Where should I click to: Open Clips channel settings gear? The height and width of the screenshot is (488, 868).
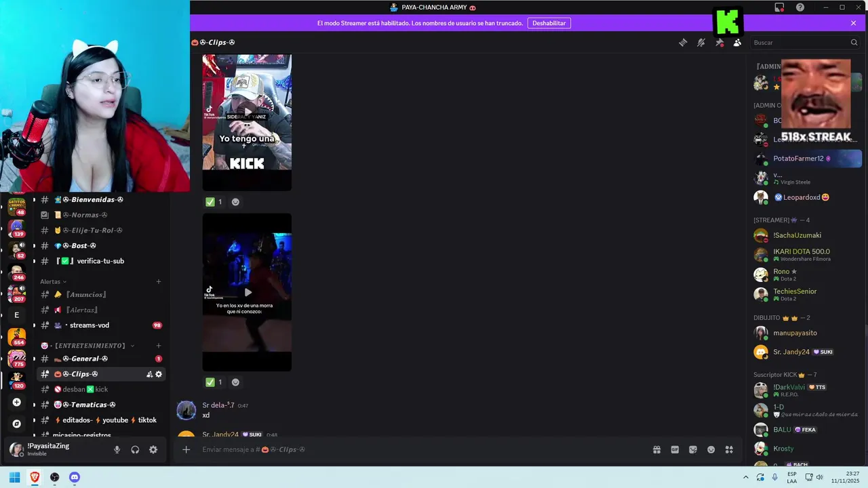pos(159,374)
